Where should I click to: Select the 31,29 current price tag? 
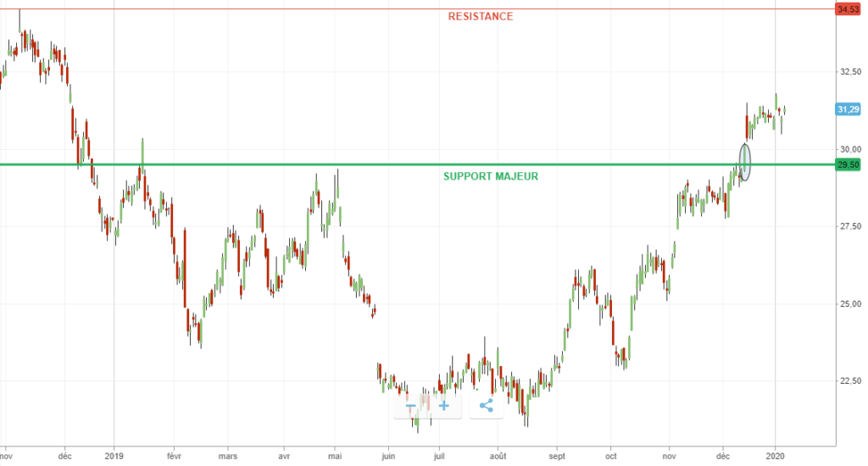848,109
